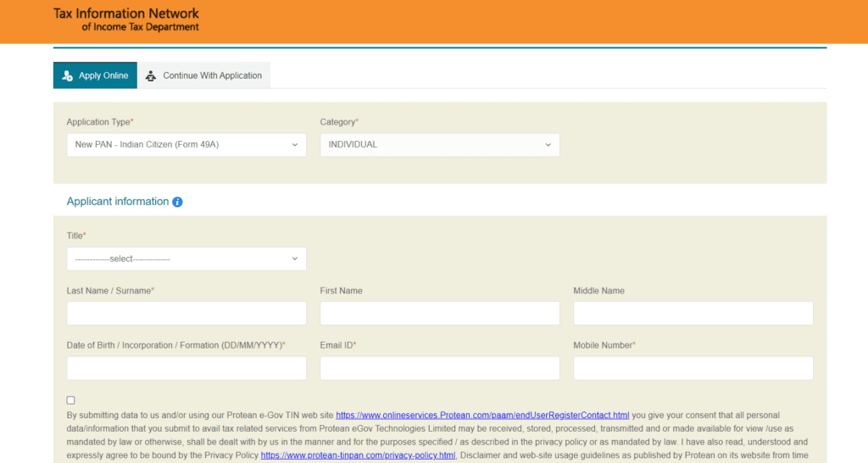Click the Continue With Application tab icon
Screen dimensions: 868x463
(151, 75)
